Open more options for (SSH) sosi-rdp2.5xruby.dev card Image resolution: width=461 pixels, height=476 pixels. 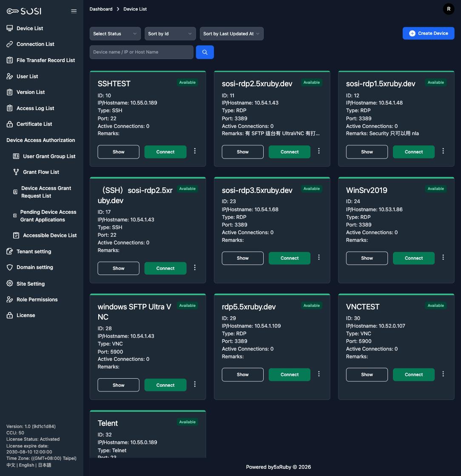195,267
